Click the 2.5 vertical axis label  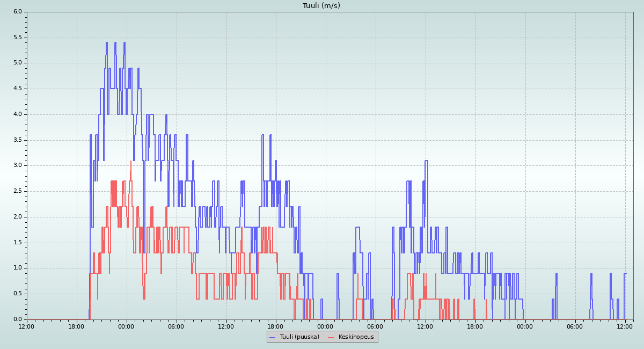(18, 191)
